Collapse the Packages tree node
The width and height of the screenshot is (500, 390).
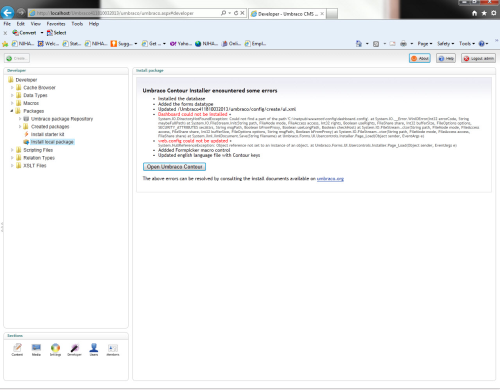click(x=12, y=111)
